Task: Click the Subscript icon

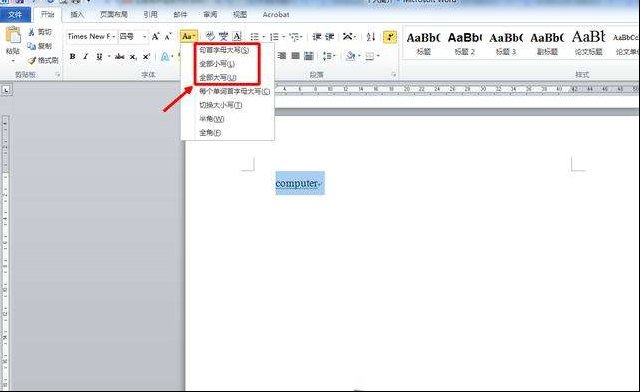Action: pos(133,57)
